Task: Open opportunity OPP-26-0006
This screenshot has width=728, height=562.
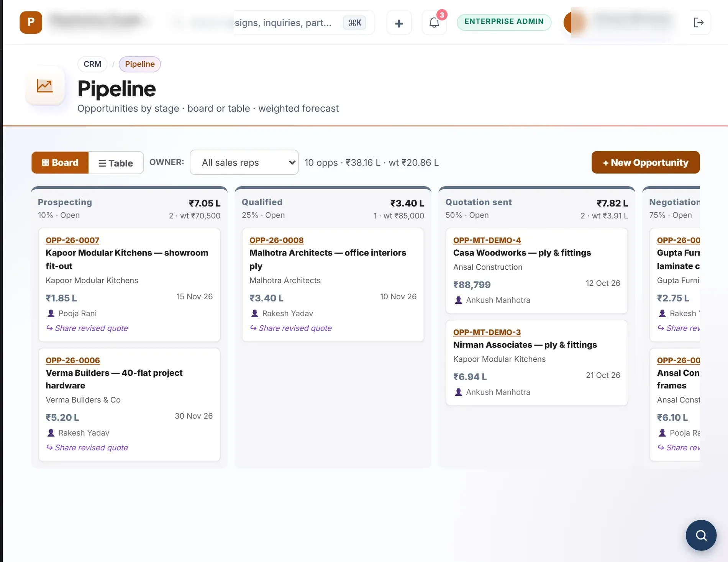Action: [73, 360]
